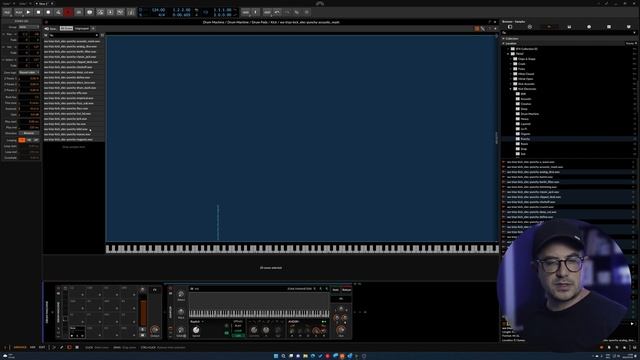Click the Sampler Speed knob
The image size is (640, 360).
[x=196, y=330]
